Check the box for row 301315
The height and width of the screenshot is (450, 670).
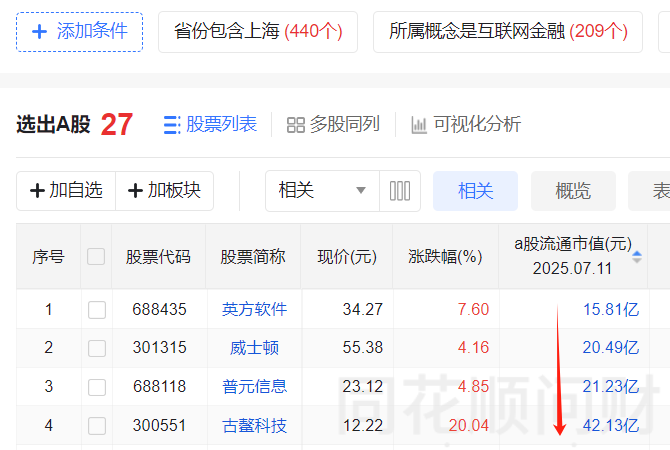(x=97, y=348)
